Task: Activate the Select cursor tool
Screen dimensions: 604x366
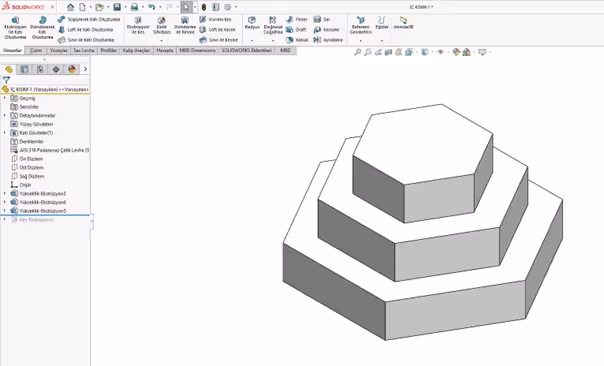Action: coord(186,7)
